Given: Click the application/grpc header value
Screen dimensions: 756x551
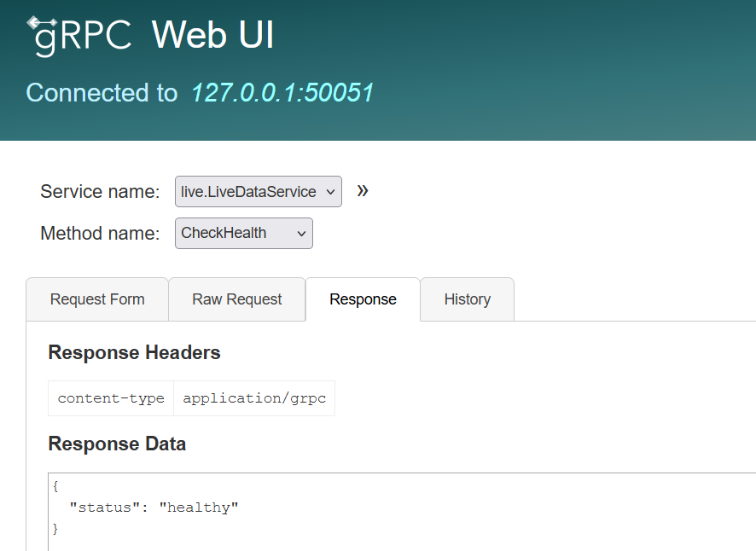Looking at the screenshot, I should tap(254, 398).
